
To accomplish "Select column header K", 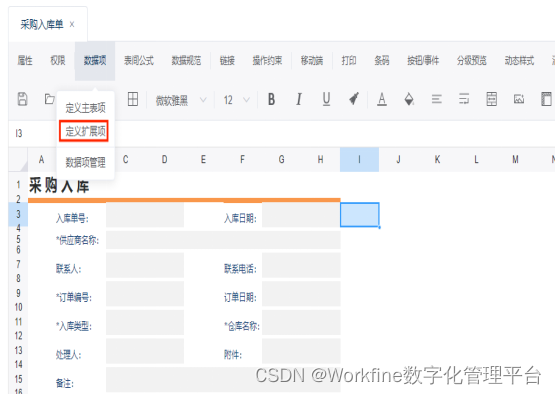I will (437, 160).
